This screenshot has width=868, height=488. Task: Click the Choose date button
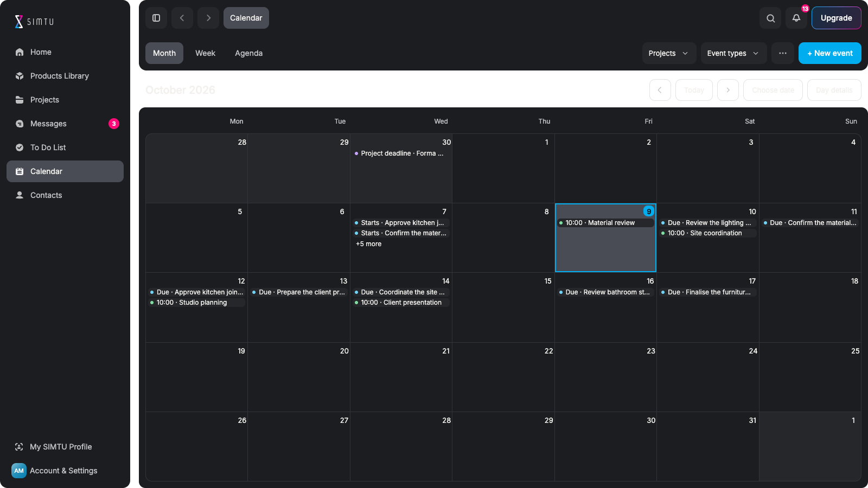(x=773, y=90)
